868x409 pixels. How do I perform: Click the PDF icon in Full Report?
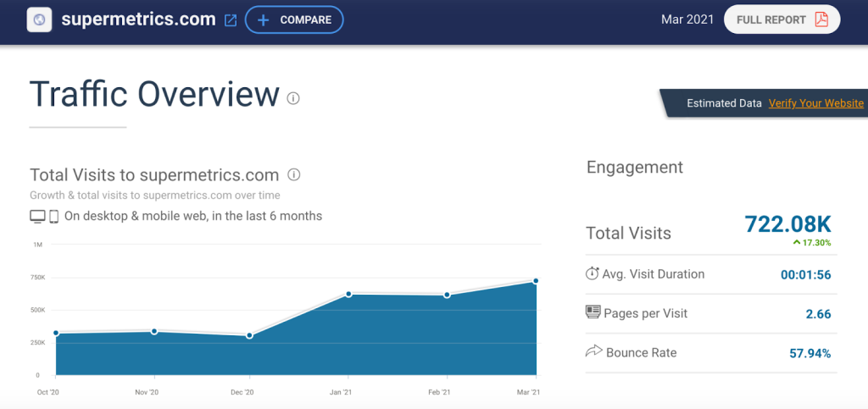coord(821,19)
